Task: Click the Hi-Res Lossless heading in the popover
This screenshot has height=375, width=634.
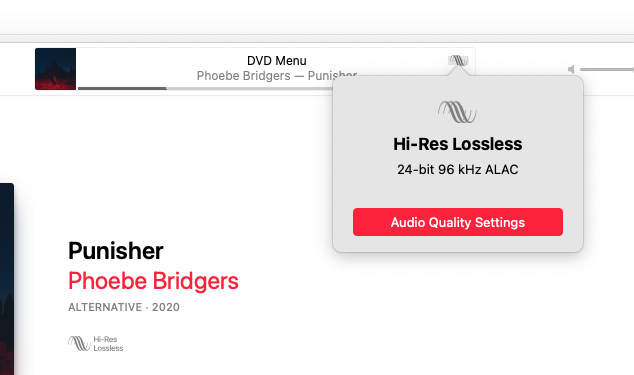Action: point(458,144)
